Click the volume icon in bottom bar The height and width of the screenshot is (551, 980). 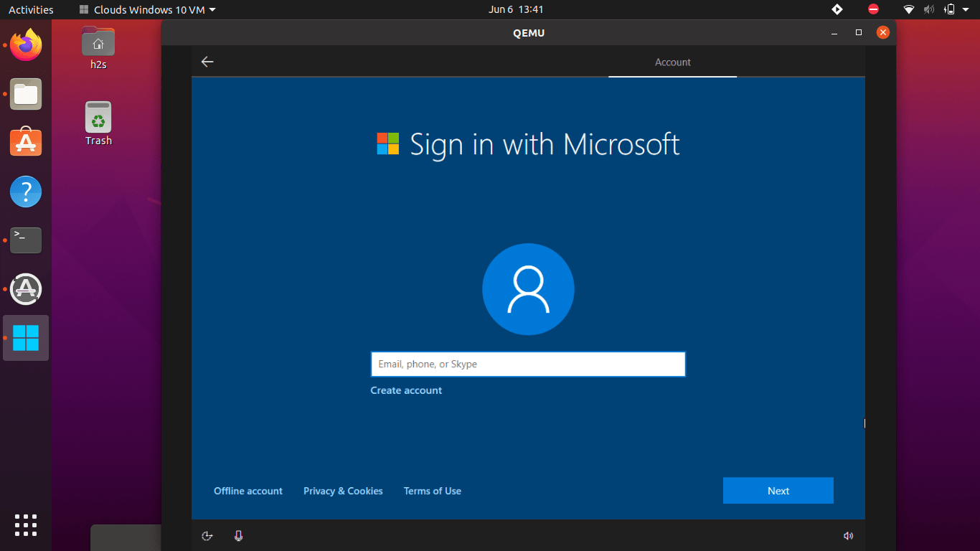tap(848, 535)
